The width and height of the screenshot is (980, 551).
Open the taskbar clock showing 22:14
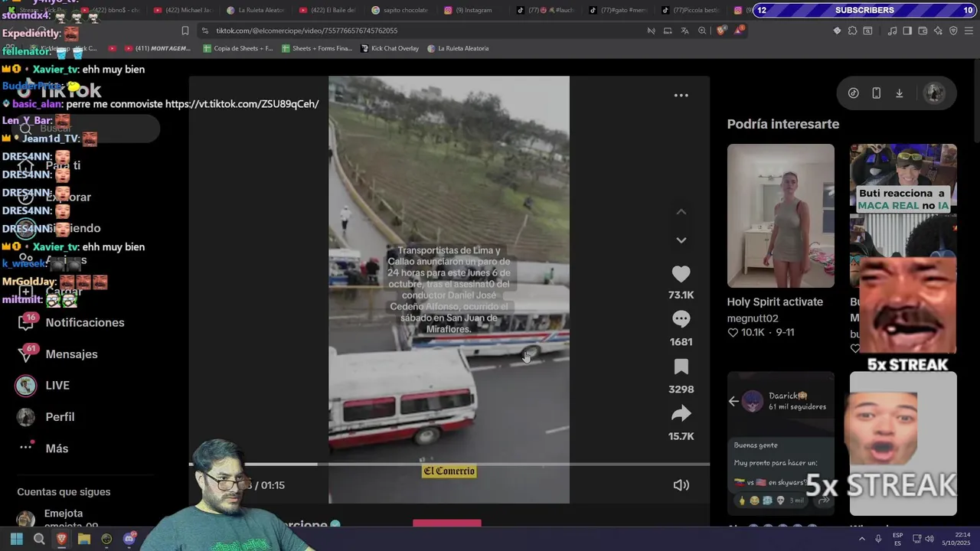tap(956, 539)
